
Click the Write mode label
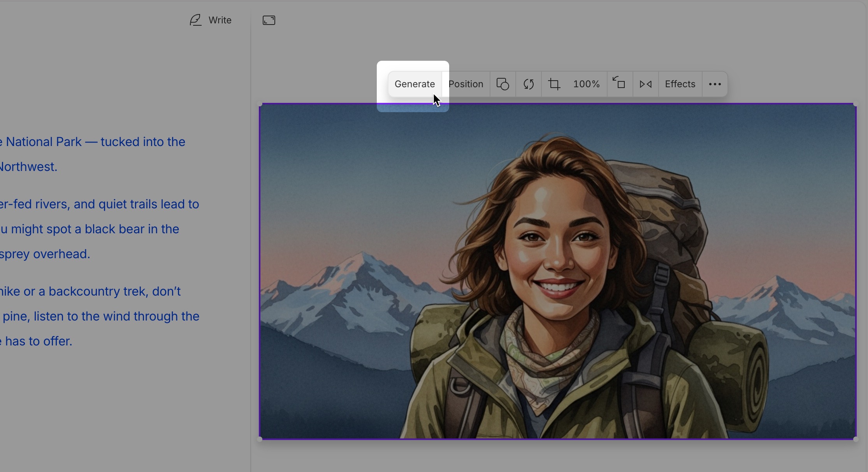[220, 20]
